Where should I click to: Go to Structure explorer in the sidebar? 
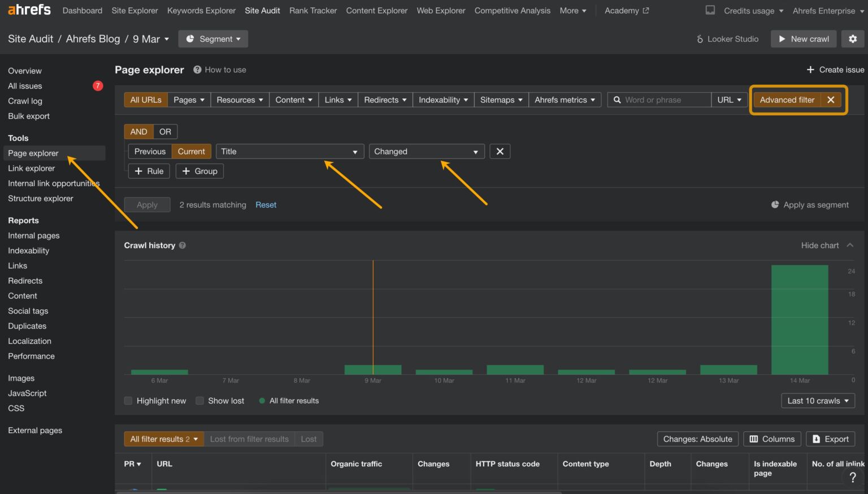[40, 198]
